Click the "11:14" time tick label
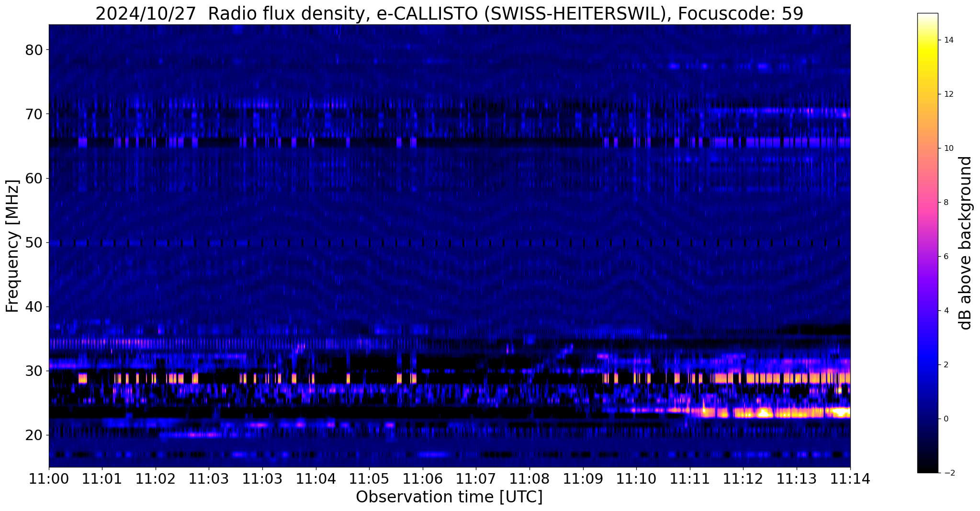This screenshot has height=511, width=980. 850,478
